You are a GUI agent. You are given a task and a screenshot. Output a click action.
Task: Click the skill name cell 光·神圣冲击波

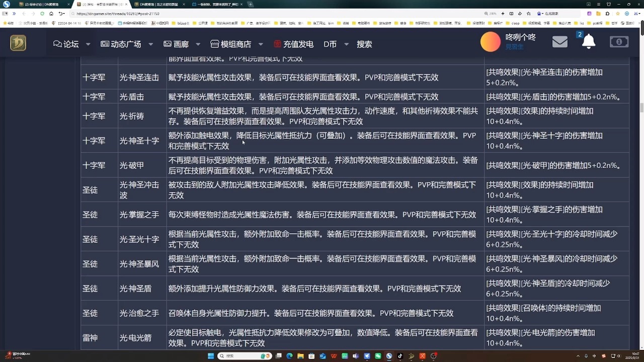coord(142,190)
